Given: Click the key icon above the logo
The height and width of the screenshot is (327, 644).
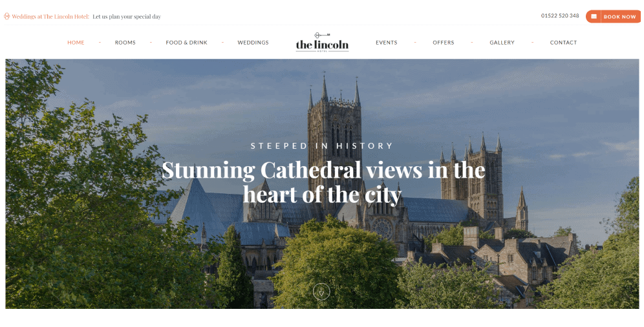Looking at the screenshot, I should 322,35.
